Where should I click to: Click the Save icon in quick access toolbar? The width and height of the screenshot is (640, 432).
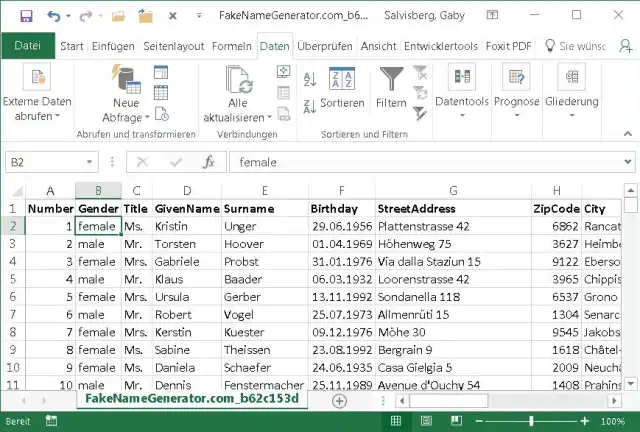coord(26,16)
